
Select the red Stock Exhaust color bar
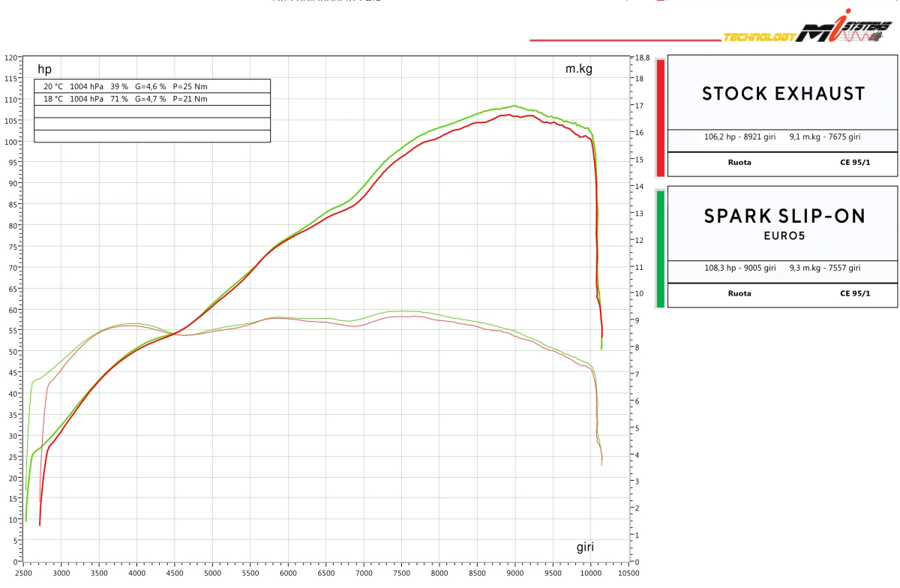click(x=661, y=117)
